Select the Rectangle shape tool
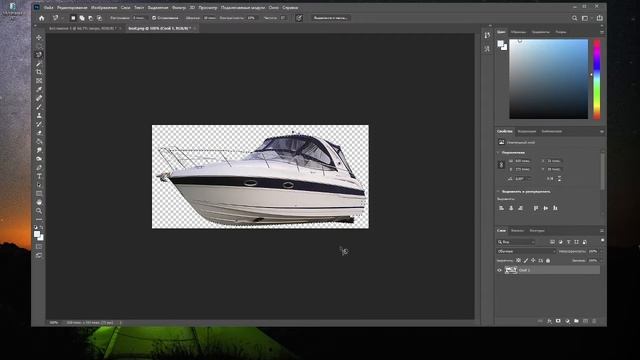The image size is (640, 360). pyautogui.click(x=39, y=193)
